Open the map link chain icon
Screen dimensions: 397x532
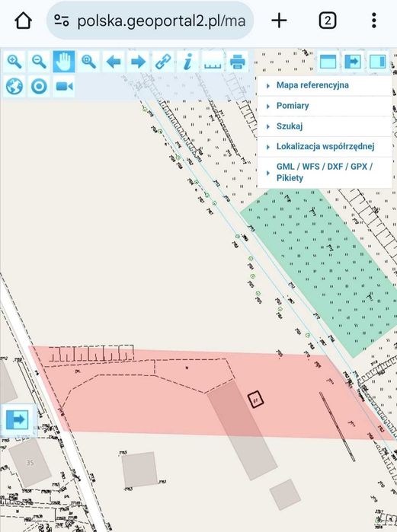[163, 62]
